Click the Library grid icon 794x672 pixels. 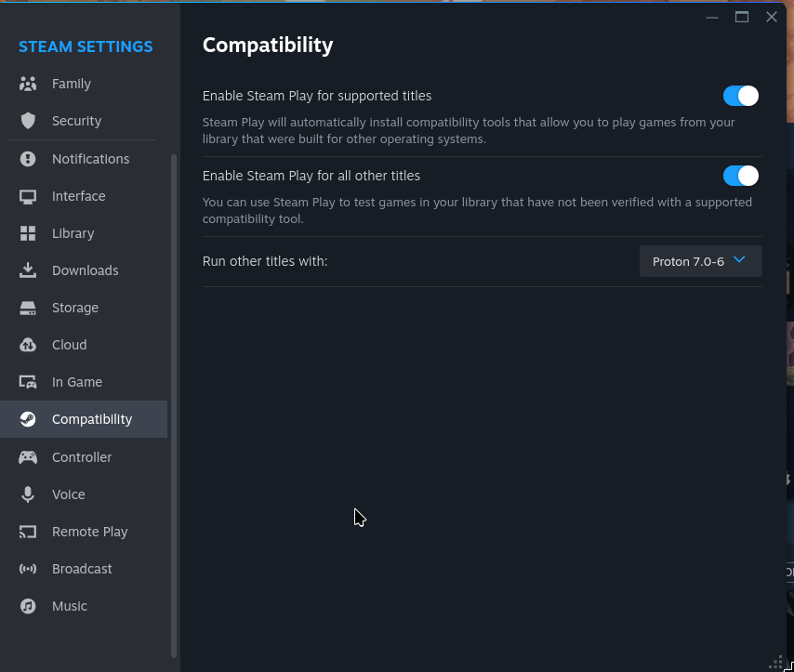tap(28, 233)
